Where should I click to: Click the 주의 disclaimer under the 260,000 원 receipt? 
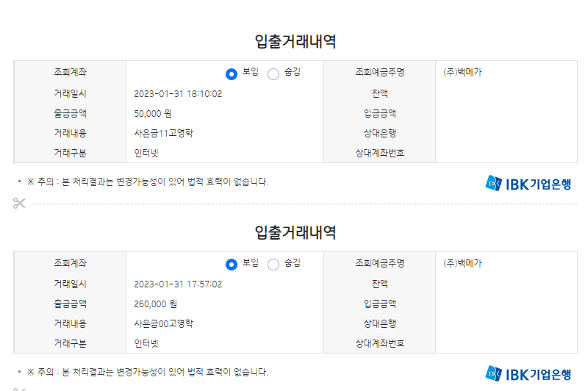click(x=147, y=372)
